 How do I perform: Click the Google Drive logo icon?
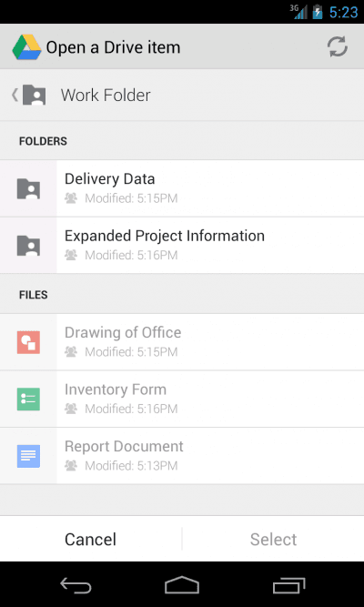[26, 47]
